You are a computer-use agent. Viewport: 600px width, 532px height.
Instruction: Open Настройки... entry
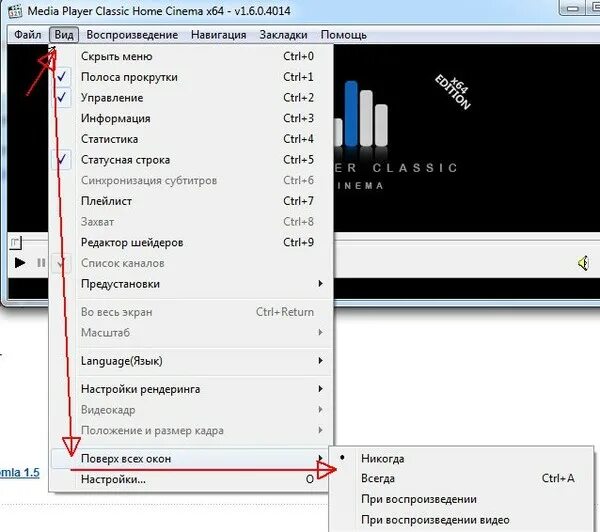pyautogui.click(x=191, y=479)
